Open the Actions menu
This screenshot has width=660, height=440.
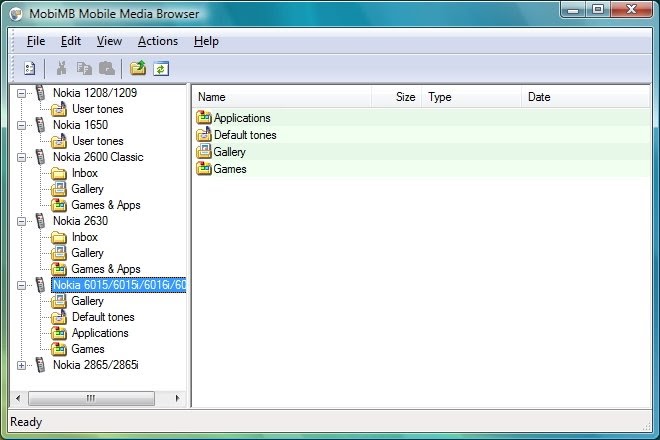tap(158, 41)
